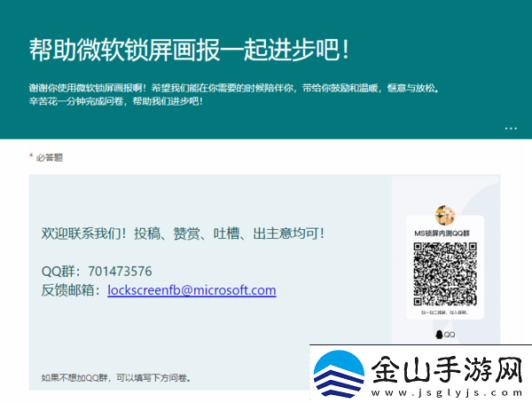Select the QQ群:701473576 text

coord(97,271)
